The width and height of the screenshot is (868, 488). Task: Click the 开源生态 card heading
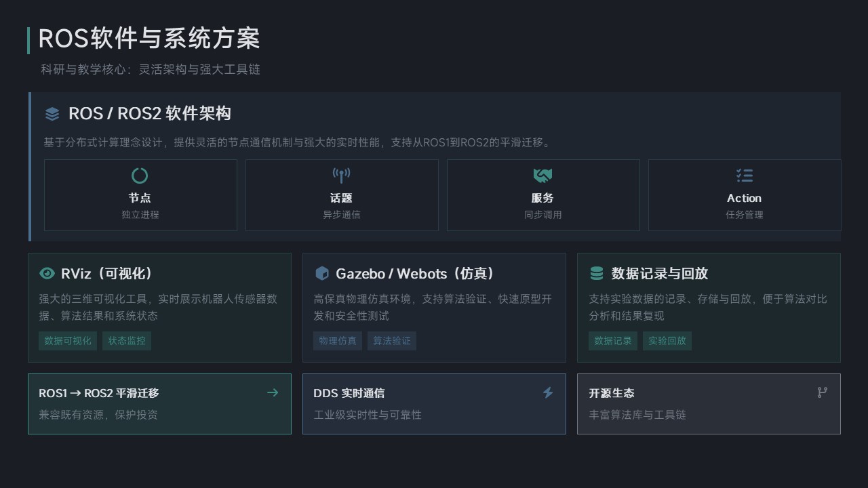click(612, 393)
